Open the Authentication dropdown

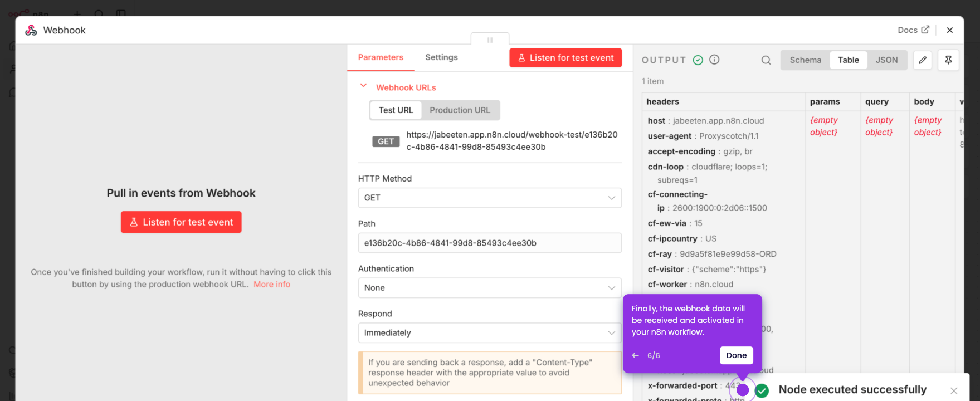point(490,288)
